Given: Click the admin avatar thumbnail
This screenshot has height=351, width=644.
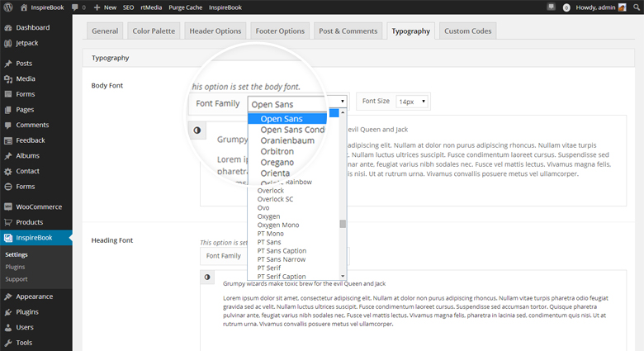Looking at the screenshot, I should point(623,7).
